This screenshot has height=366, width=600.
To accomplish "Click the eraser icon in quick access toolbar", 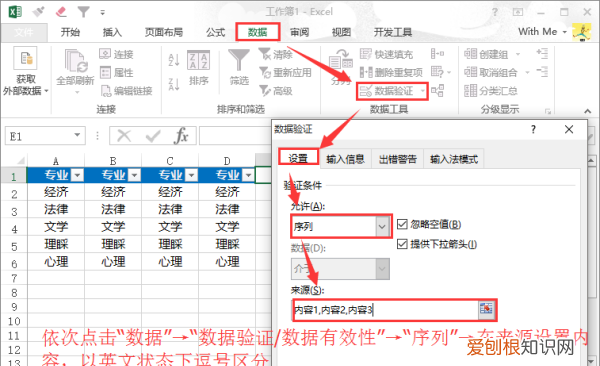I will click(61, 12).
